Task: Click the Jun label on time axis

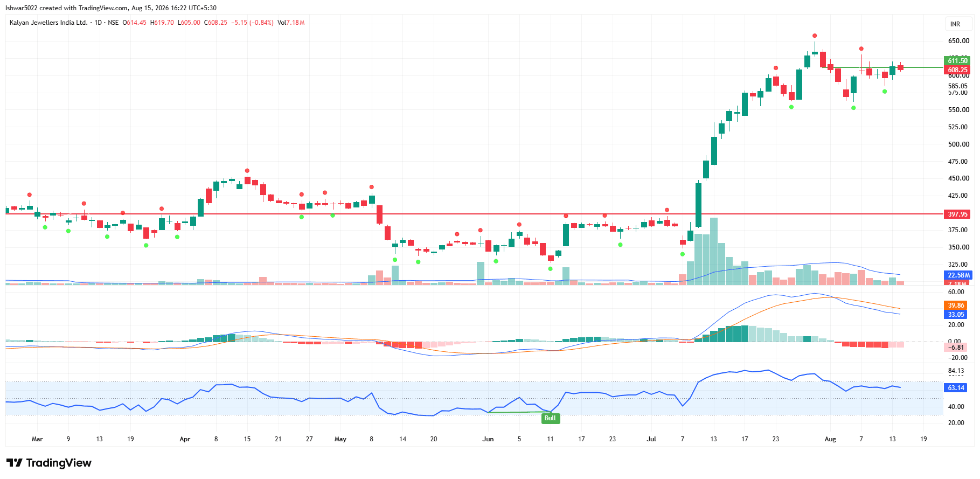Action: [488, 439]
